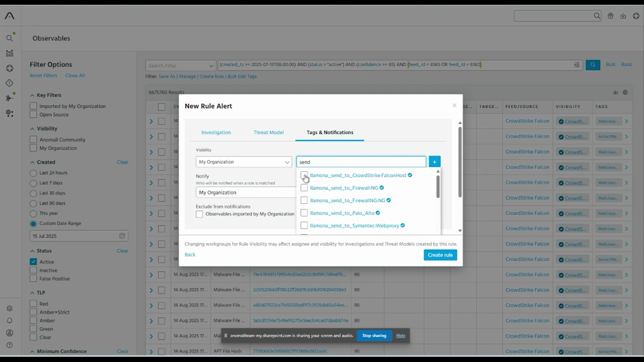Click the tag search input field
The height and width of the screenshot is (362, 644).
point(361,162)
